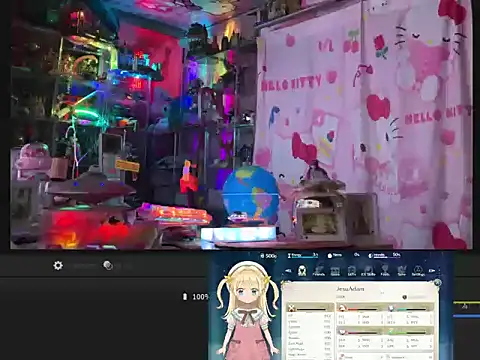Viewport: 480px width, 360px height.
Task: Select the dark red stat group icon
Action: click(x=342, y=332)
